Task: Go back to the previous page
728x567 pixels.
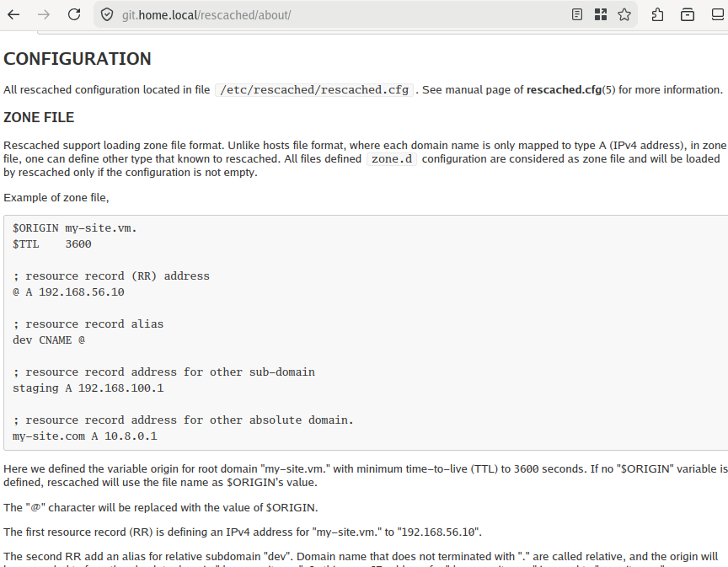Action: pyautogui.click(x=14, y=15)
